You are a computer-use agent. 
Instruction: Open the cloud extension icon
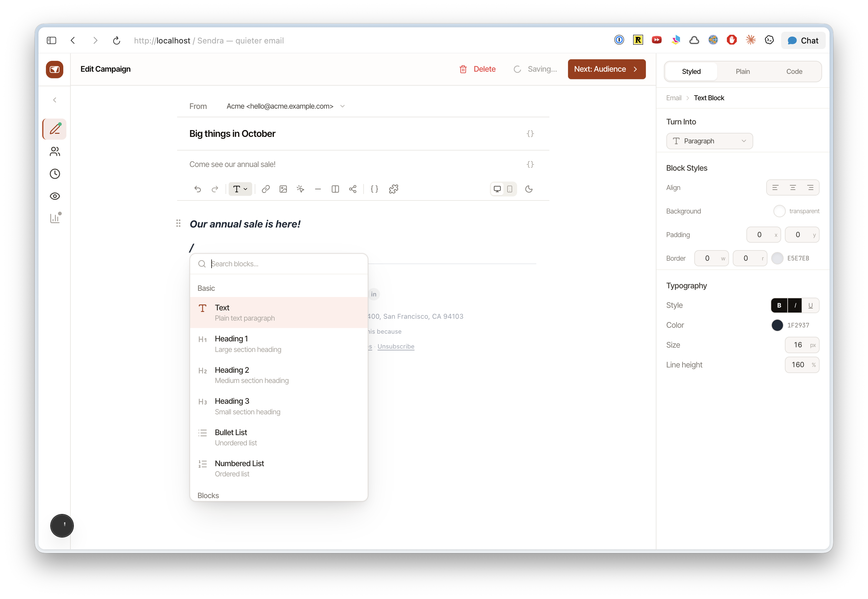click(694, 40)
